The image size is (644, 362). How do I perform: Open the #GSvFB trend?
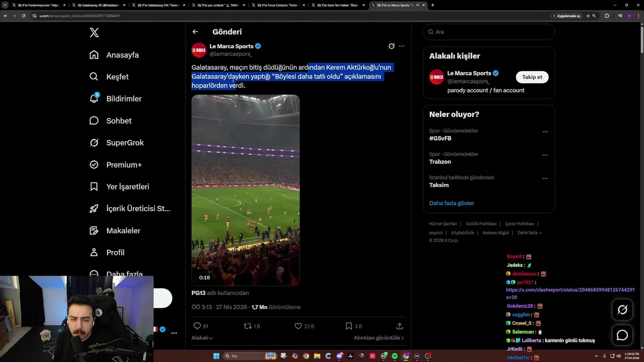(440, 138)
